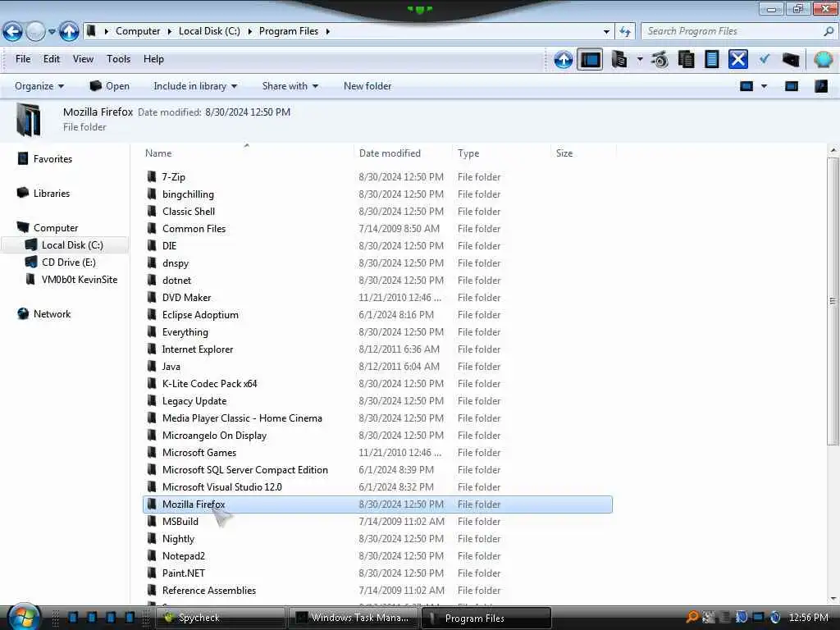Click the blue lined list toolbar icon
The image size is (840, 630).
[712, 59]
